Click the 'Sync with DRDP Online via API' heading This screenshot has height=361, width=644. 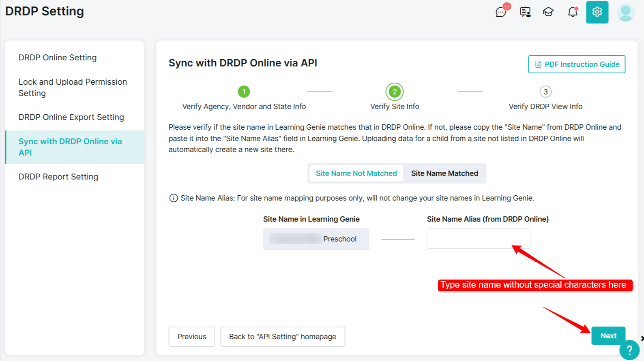tap(243, 63)
